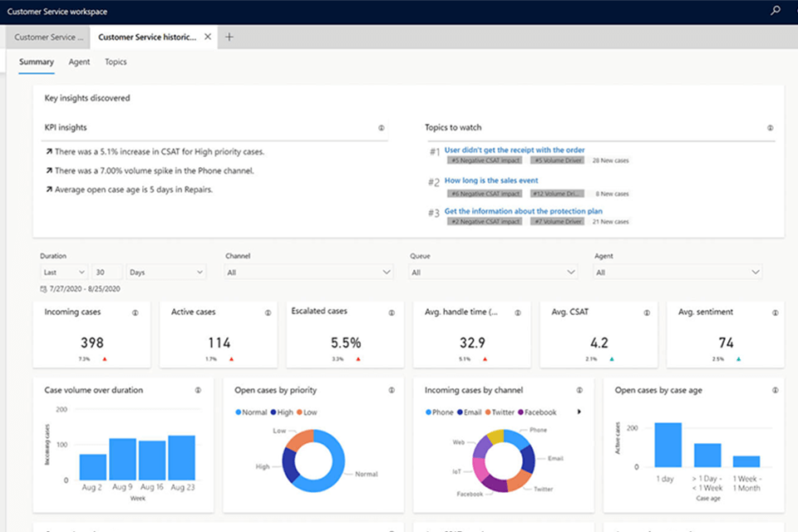The width and height of the screenshot is (798, 532).
Task: Click the search magnifier icon
Action: (776, 12)
